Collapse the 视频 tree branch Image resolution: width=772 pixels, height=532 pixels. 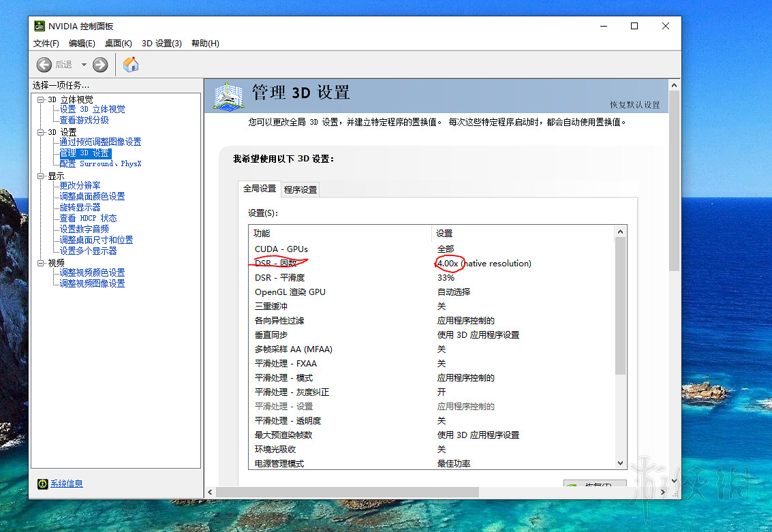click(41, 262)
